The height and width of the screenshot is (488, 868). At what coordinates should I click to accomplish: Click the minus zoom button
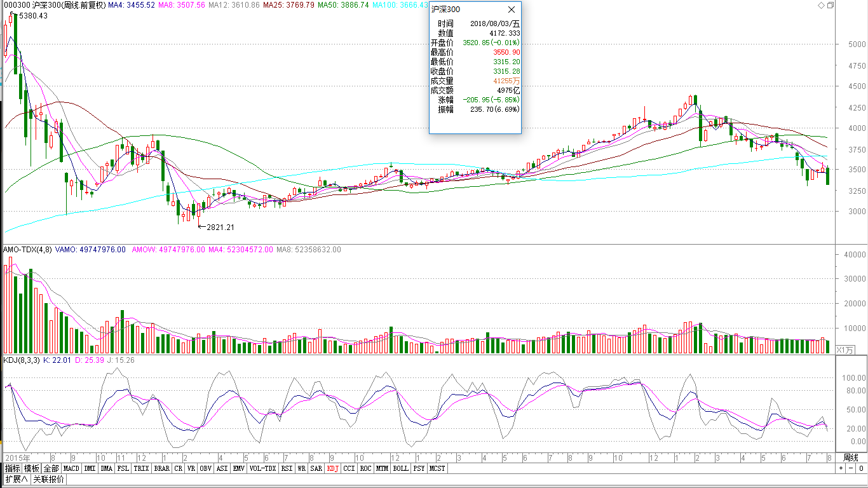pyautogui.click(x=851, y=468)
